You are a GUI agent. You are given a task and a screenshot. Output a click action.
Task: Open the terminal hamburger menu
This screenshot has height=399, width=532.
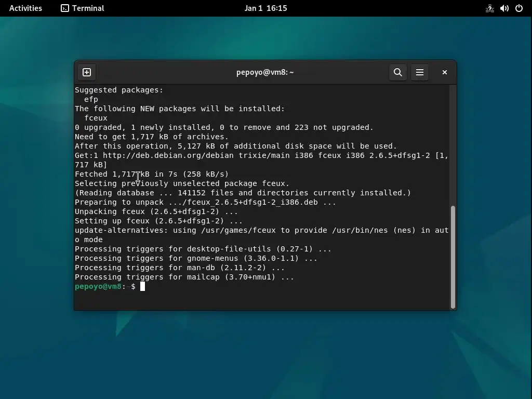click(x=420, y=72)
